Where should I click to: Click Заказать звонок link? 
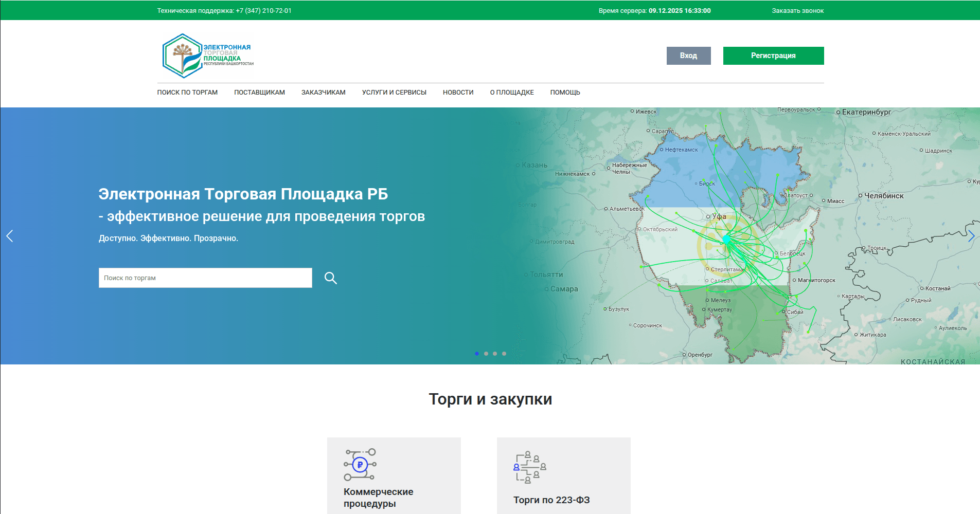click(x=797, y=11)
